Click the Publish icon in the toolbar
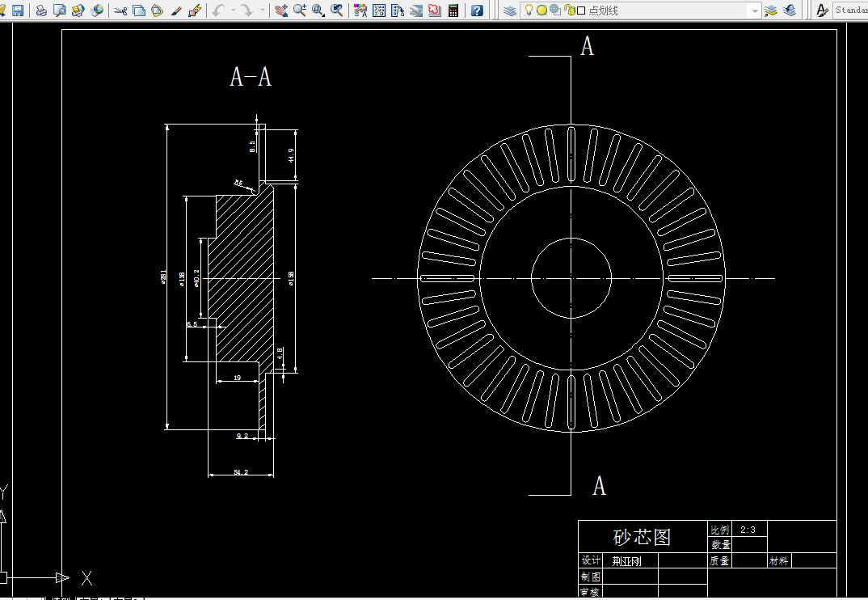Screen dimensions: 868x600 (x=78, y=10)
